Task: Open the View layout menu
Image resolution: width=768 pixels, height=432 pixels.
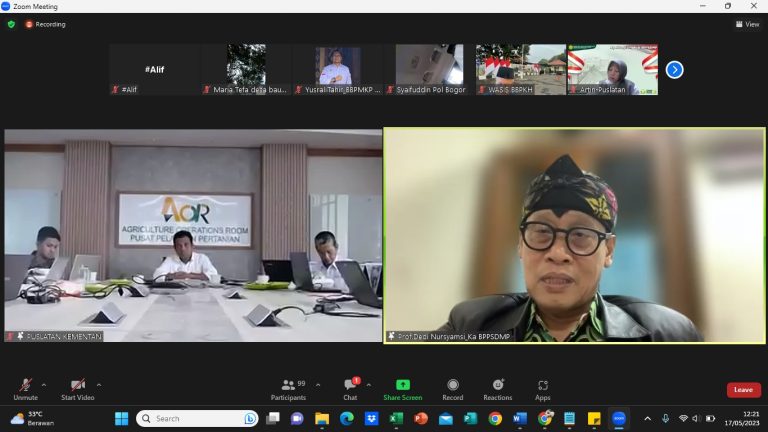Action: click(747, 24)
